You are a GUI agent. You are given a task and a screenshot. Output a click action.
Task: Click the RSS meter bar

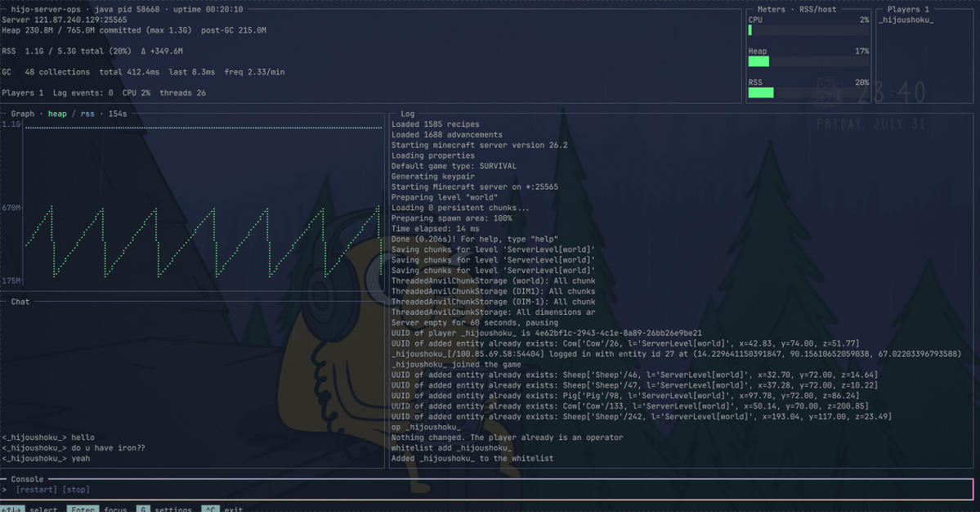[808, 92]
